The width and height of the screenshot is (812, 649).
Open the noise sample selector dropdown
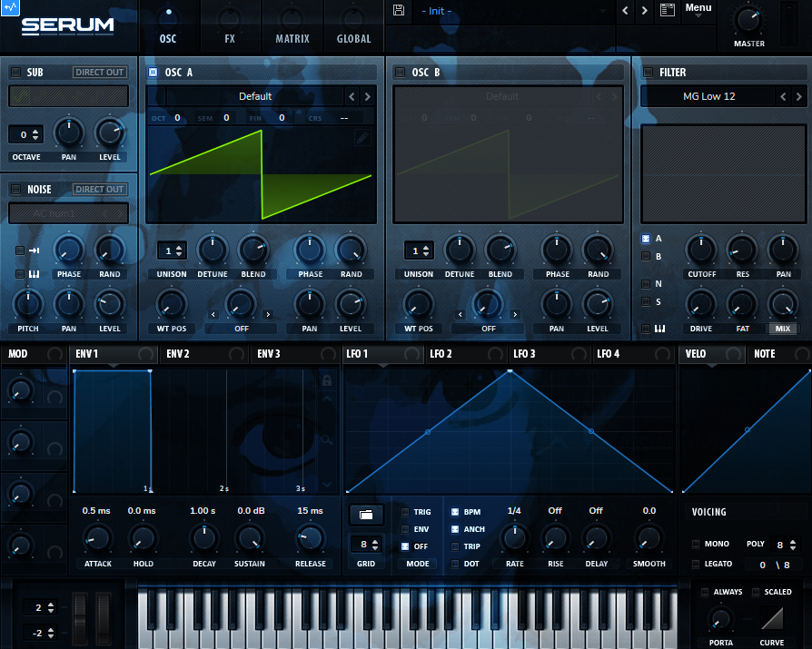68,213
